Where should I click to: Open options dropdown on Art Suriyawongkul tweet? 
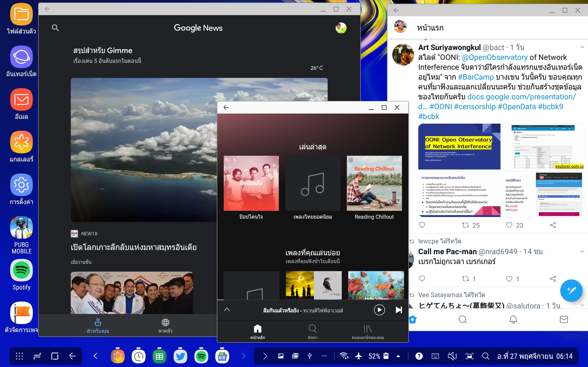pos(582,47)
